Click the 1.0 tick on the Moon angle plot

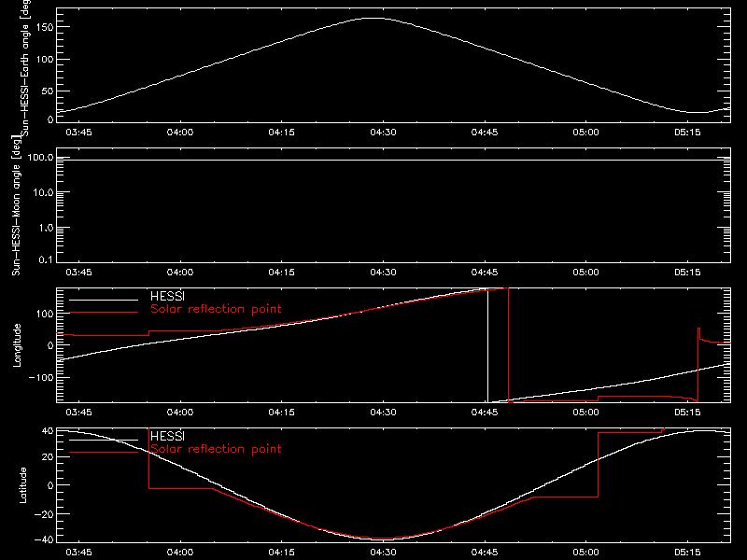(x=46, y=228)
